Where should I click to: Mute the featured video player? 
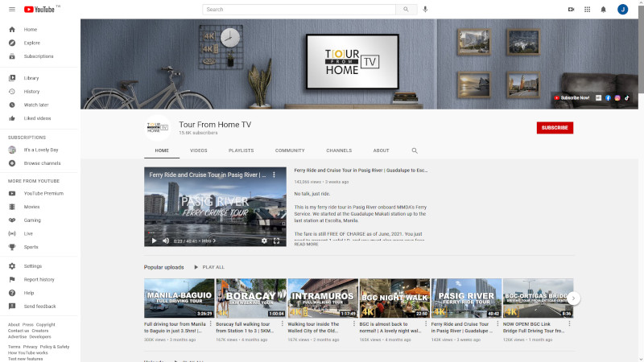pyautogui.click(x=166, y=241)
